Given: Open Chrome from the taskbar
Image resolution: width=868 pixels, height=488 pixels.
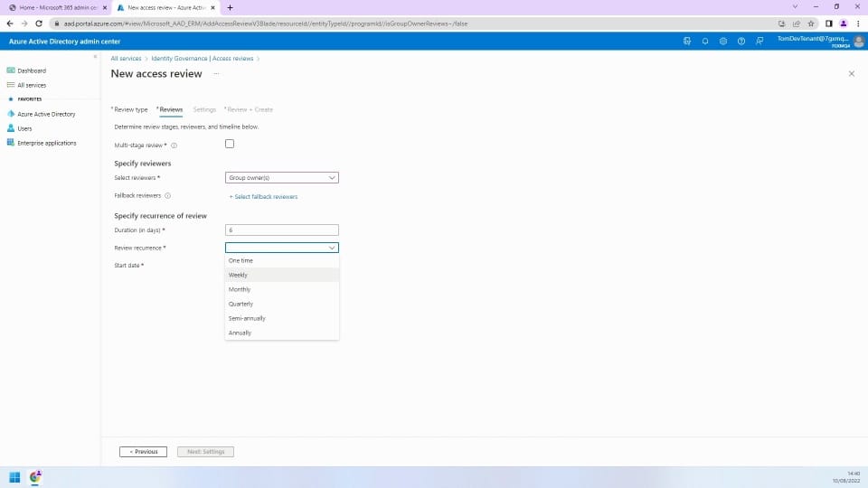Looking at the screenshot, I should click(35, 477).
